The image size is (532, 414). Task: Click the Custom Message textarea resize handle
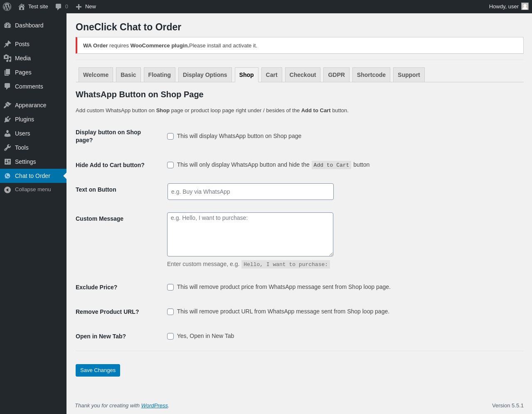pyautogui.click(x=330, y=254)
